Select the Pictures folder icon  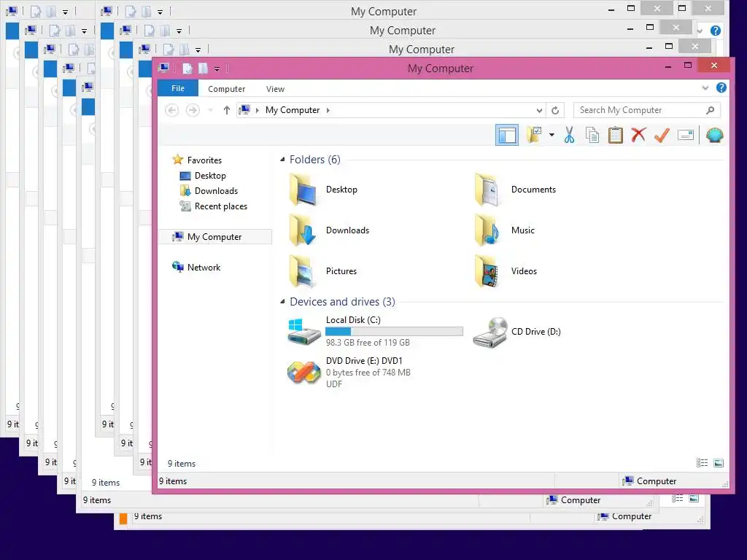click(x=303, y=271)
